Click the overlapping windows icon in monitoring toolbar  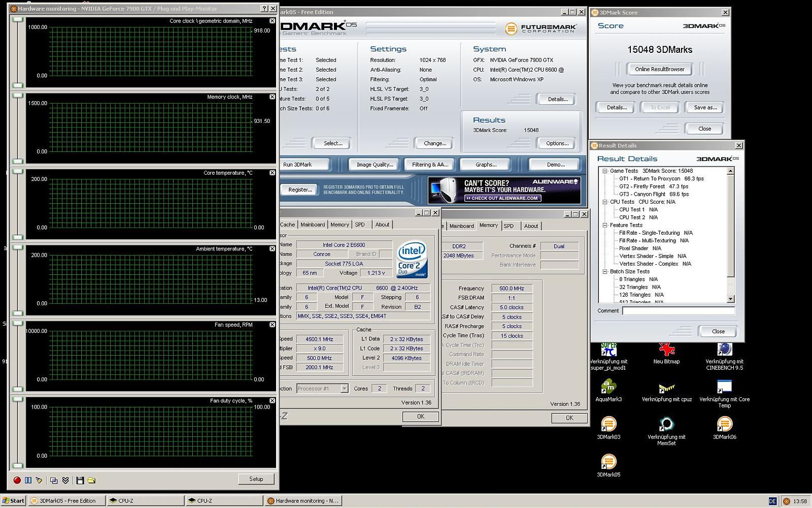(54, 480)
